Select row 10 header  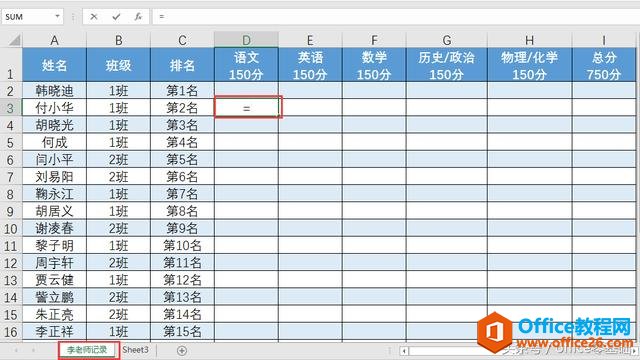11,228
